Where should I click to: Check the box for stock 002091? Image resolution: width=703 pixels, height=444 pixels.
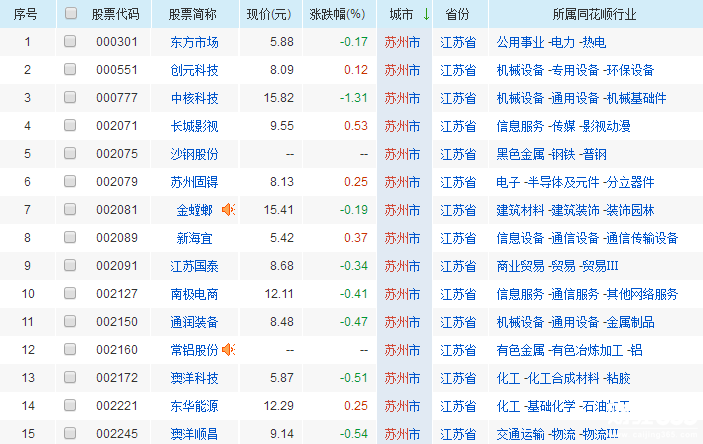[70, 265]
